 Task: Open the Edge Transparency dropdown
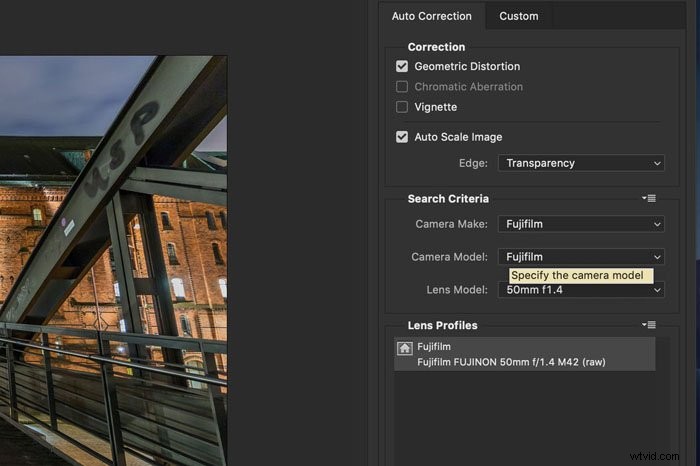pyautogui.click(x=581, y=163)
